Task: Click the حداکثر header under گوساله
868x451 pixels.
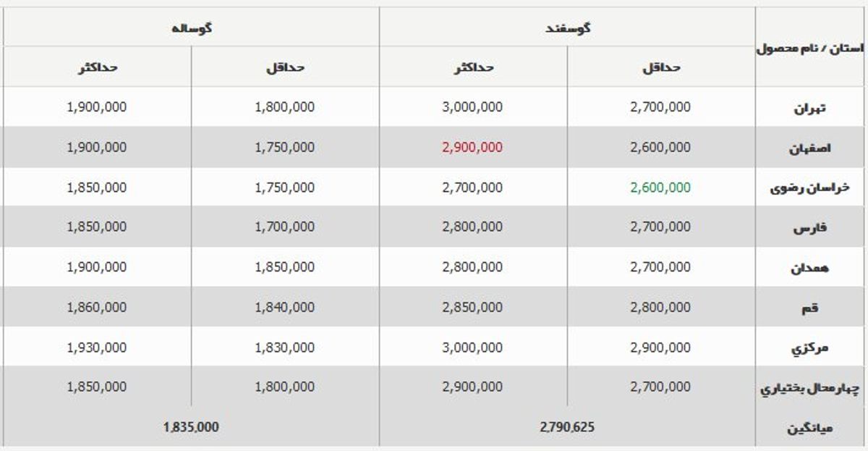Action: point(97,67)
